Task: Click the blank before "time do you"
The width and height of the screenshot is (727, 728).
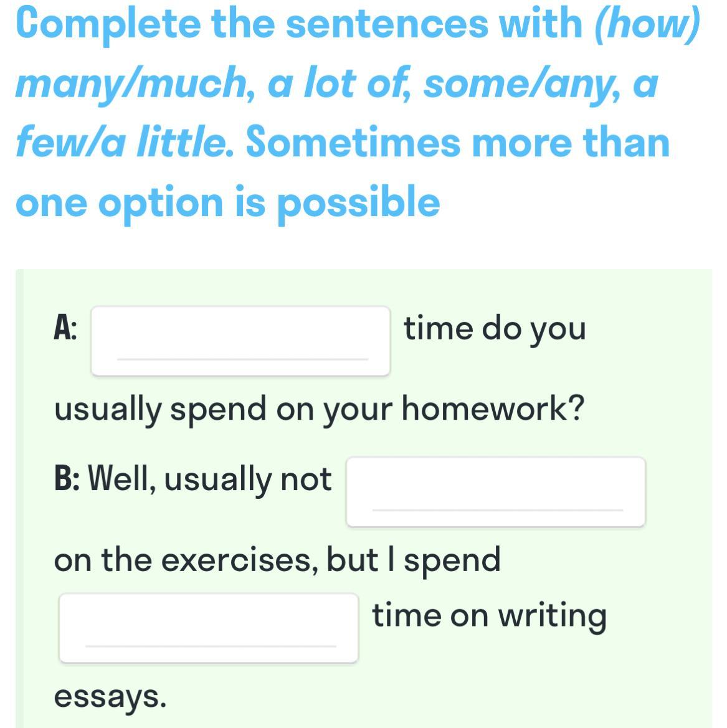Action: click(x=240, y=341)
